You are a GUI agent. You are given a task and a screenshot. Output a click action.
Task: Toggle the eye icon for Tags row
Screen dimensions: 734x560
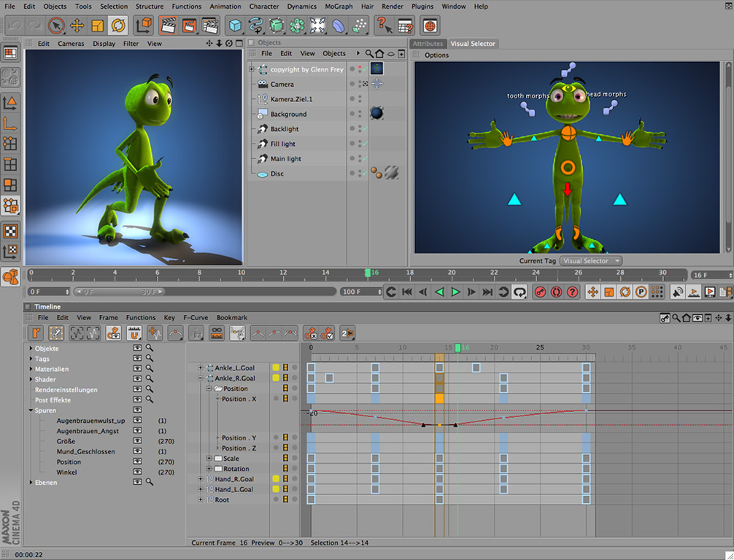click(x=137, y=359)
